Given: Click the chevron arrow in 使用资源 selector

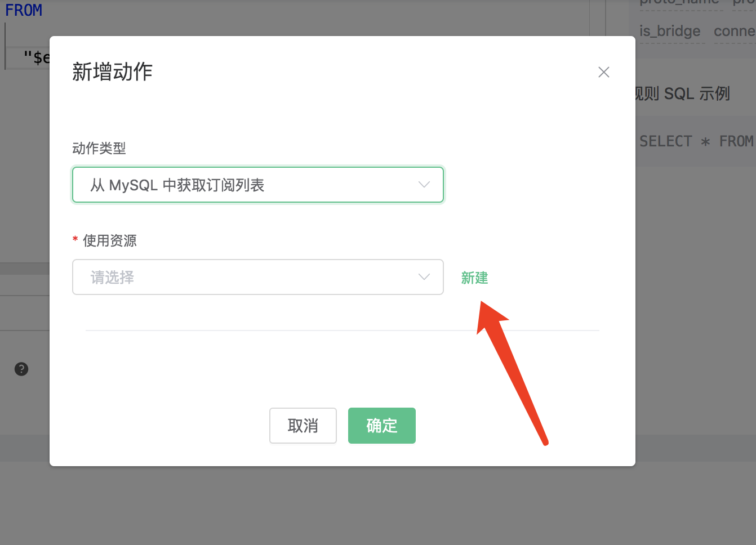Looking at the screenshot, I should (424, 277).
